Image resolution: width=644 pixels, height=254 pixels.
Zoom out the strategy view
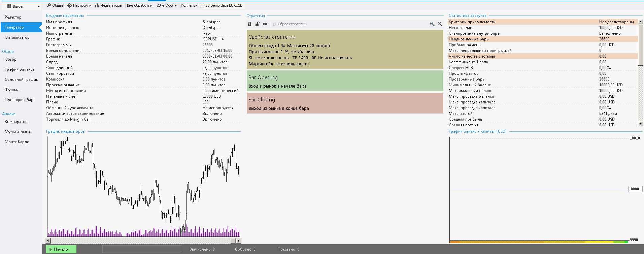(440, 24)
